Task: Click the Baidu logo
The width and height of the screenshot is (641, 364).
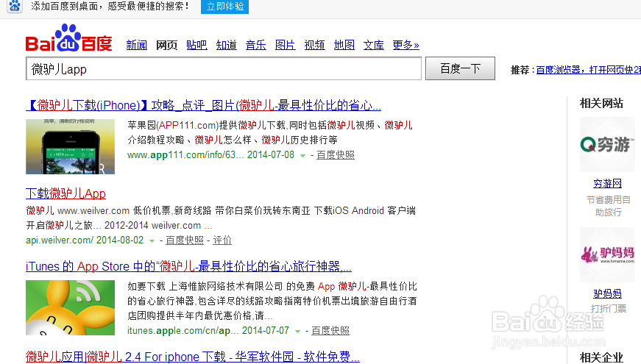Action: click(68, 38)
